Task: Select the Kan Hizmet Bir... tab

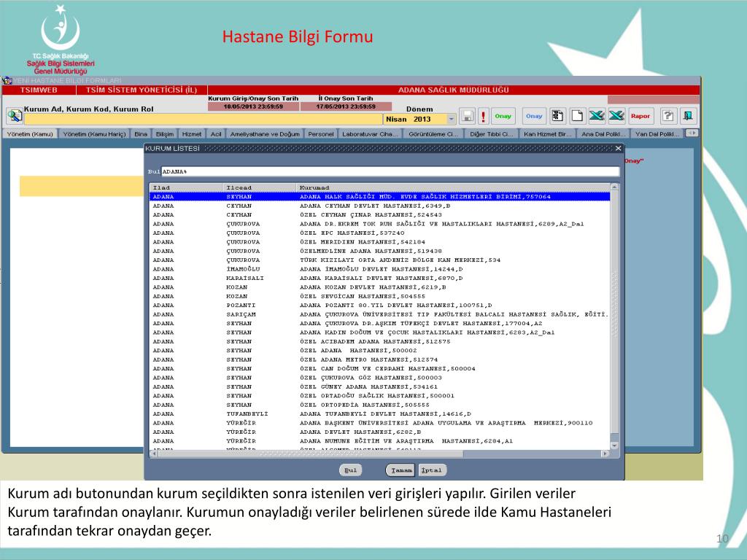Action: pos(547,134)
